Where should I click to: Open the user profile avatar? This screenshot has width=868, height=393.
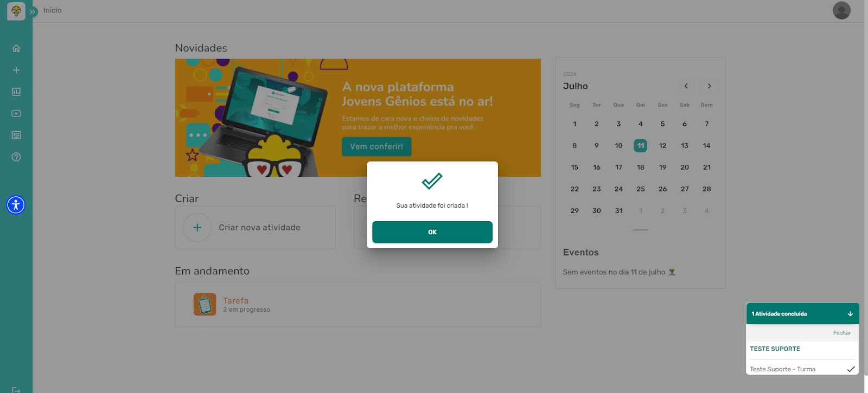point(841,10)
